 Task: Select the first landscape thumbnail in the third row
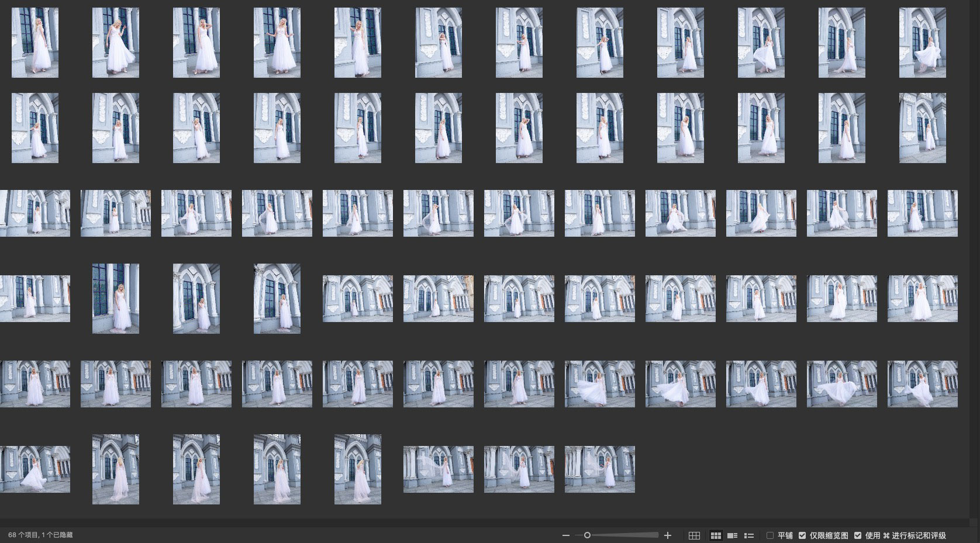35,213
